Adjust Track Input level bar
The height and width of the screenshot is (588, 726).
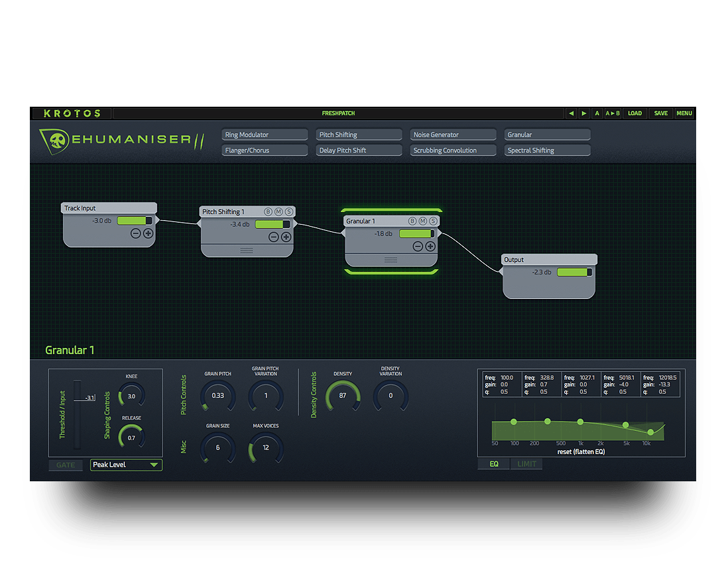pos(135,221)
